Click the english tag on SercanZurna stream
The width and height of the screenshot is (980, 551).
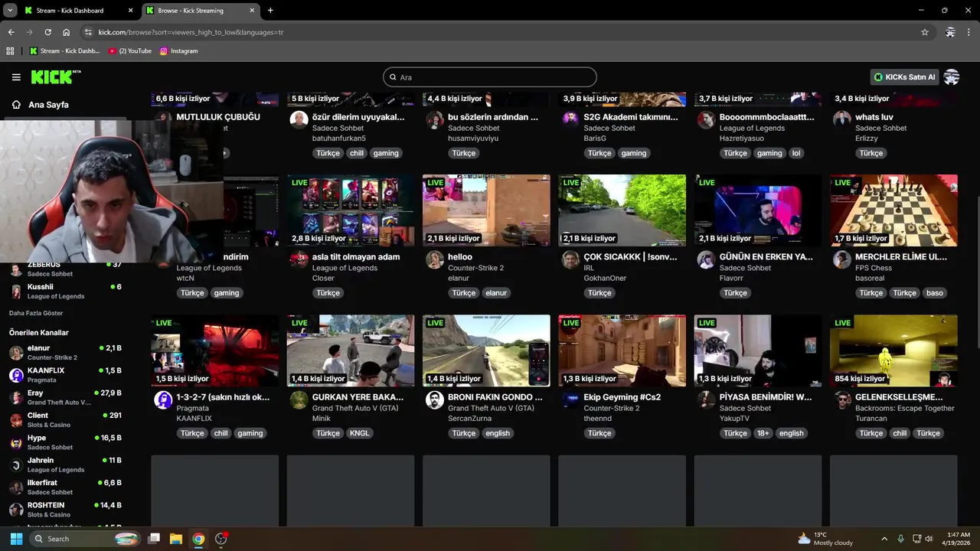pos(498,433)
